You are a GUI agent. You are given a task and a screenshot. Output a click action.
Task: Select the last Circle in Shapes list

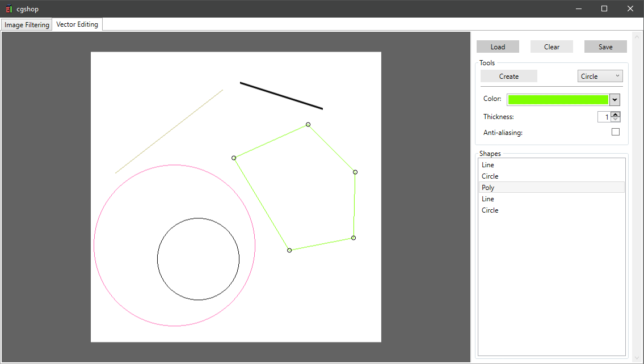pos(552,210)
